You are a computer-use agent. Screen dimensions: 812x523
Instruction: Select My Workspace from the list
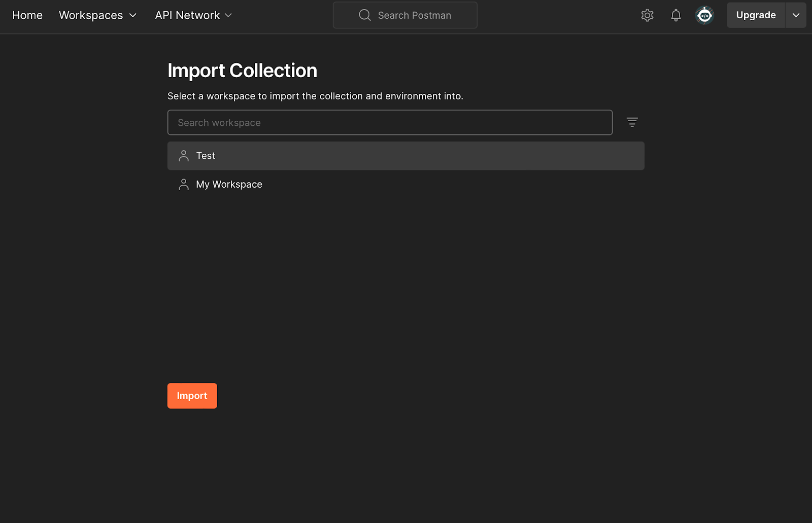229,184
